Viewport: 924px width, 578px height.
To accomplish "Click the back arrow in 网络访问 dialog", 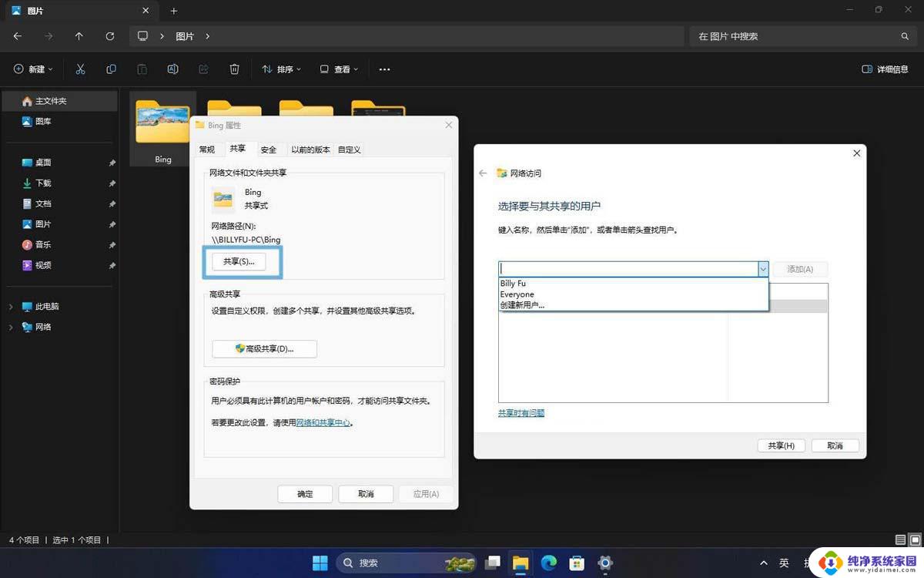I will pyautogui.click(x=483, y=173).
